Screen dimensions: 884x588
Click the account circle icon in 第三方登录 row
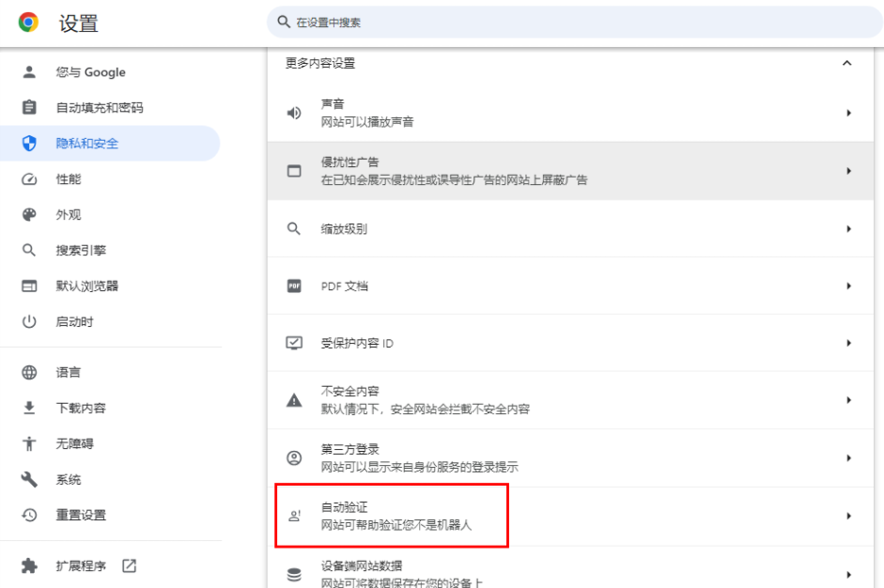[294, 457]
